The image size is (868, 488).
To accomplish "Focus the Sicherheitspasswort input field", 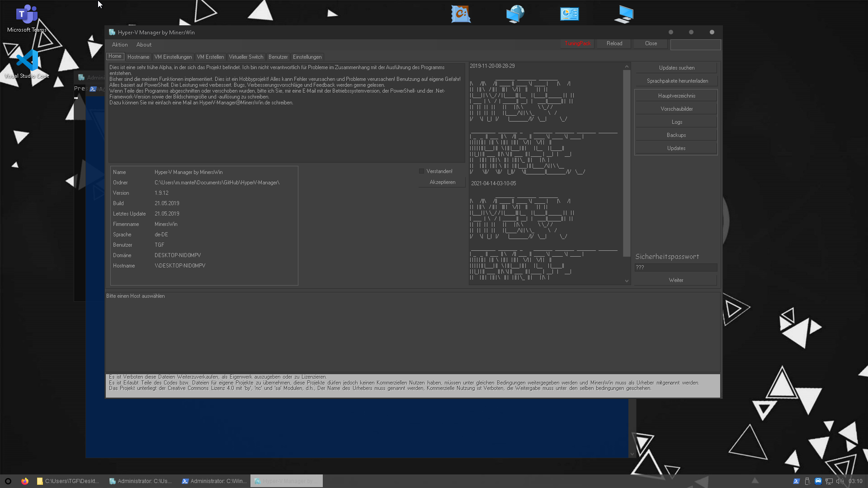I will point(675,267).
